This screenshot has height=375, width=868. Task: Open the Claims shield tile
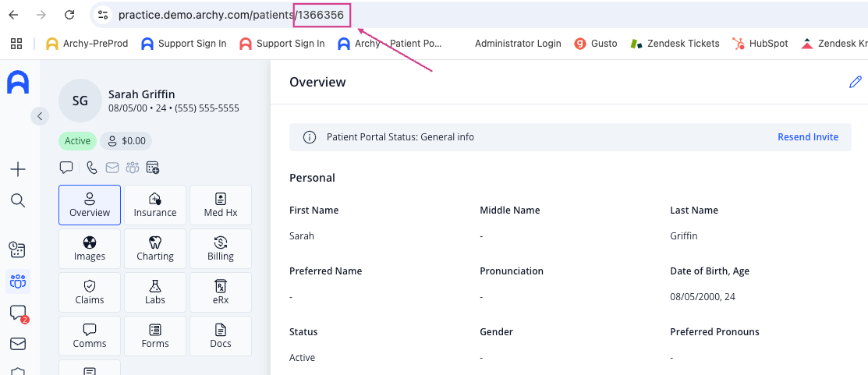tap(90, 292)
